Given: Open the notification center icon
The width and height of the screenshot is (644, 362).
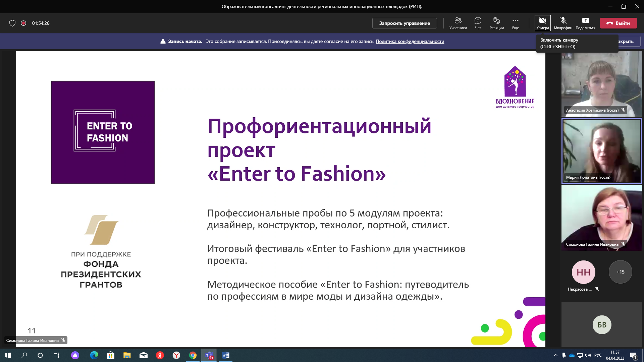Looking at the screenshot, I should (x=633, y=355).
